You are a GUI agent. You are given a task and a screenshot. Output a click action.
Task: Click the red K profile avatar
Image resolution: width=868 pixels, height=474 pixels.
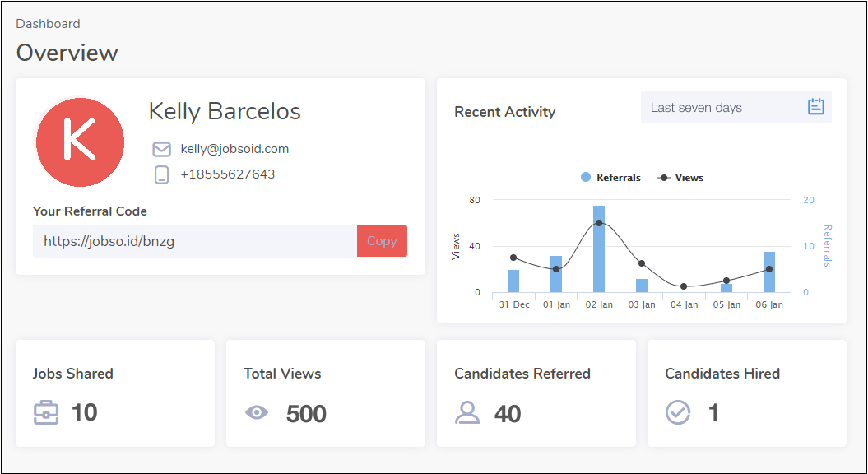(x=80, y=142)
